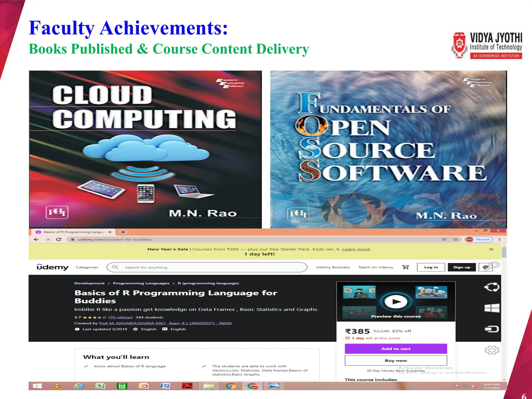Click Buy now button
The height and width of the screenshot is (399, 532).
[396, 361]
